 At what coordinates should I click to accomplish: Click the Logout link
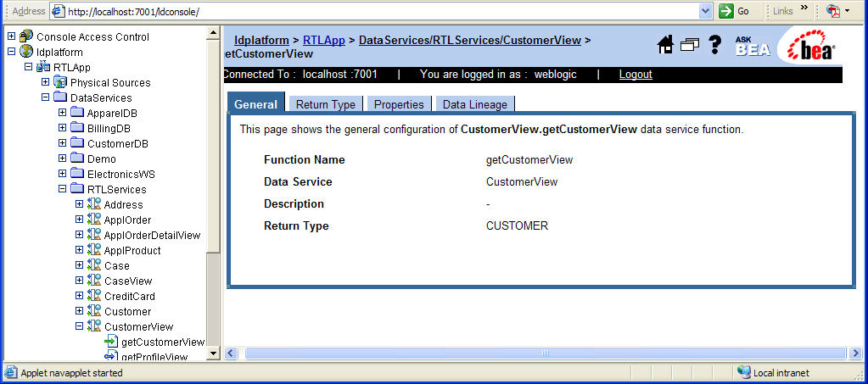point(636,74)
